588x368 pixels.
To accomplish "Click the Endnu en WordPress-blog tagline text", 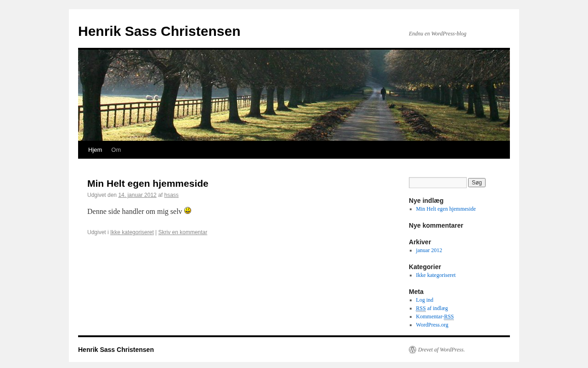I will pyautogui.click(x=437, y=34).
